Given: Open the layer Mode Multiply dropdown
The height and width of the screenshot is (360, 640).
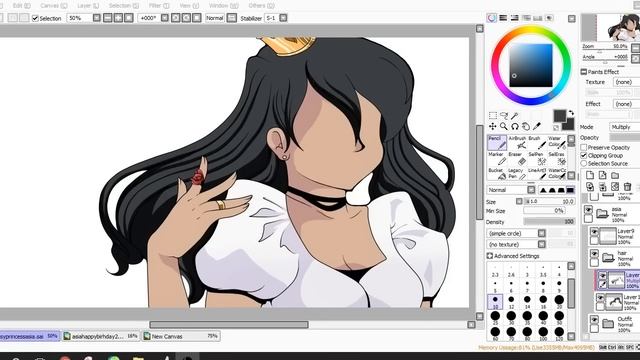Looking at the screenshot, I should (x=624, y=127).
